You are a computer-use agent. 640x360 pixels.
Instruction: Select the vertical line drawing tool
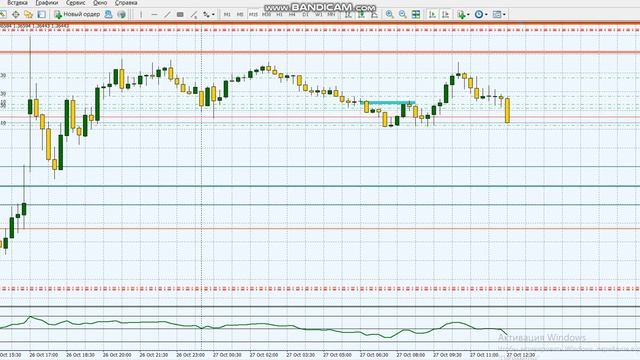pyautogui.click(x=141, y=15)
